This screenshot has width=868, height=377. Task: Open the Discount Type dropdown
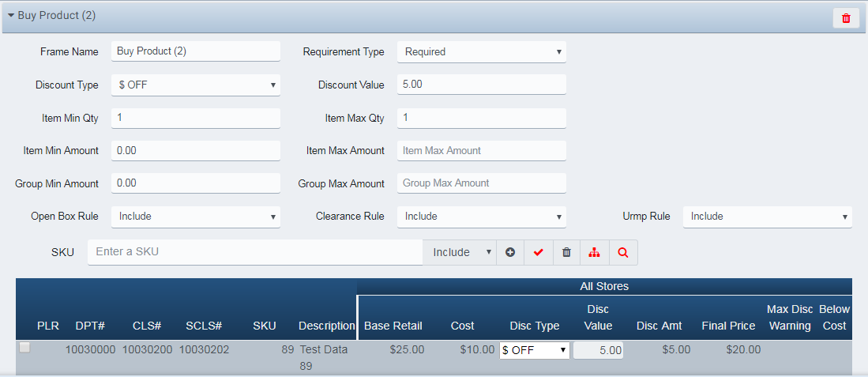pos(196,85)
